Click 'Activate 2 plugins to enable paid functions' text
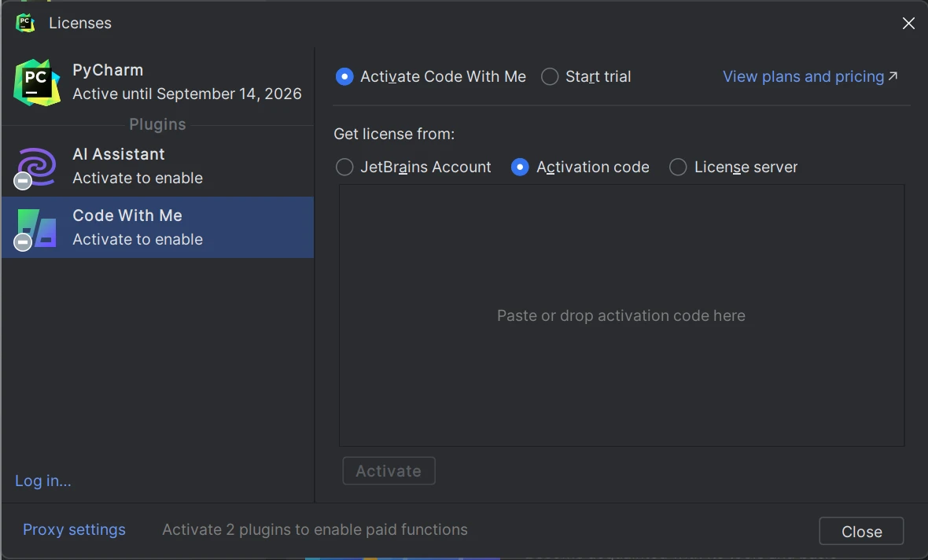The height and width of the screenshot is (560, 928). click(x=315, y=529)
